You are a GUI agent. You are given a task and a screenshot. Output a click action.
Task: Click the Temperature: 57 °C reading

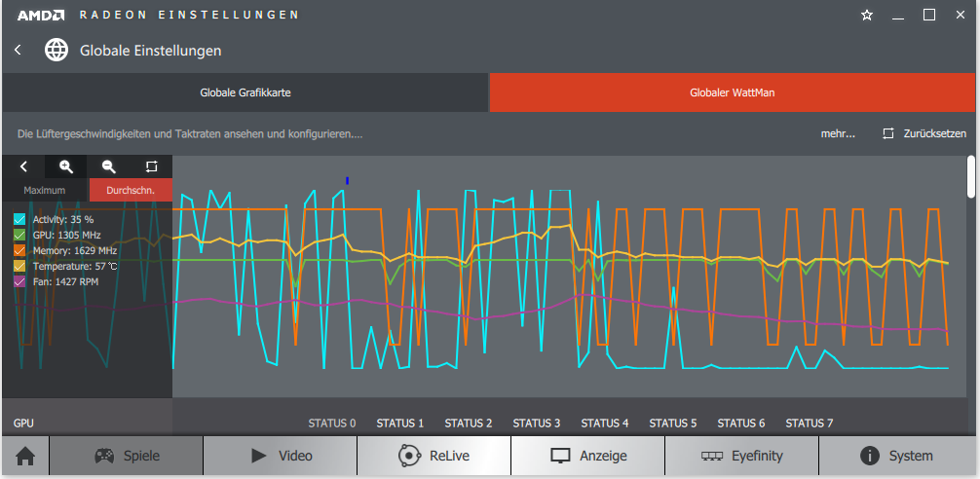75,266
